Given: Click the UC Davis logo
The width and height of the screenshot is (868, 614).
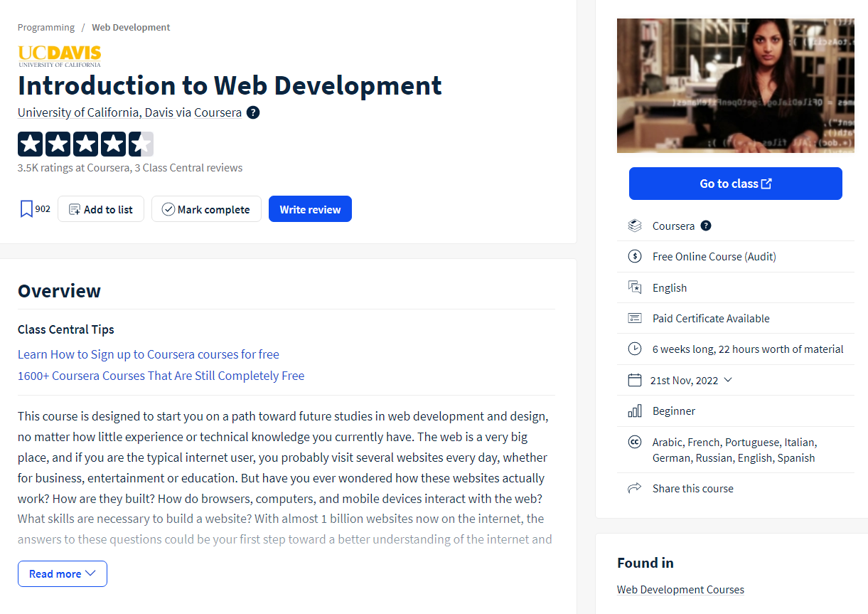Looking at the screenshot, I should pos(60,55).
